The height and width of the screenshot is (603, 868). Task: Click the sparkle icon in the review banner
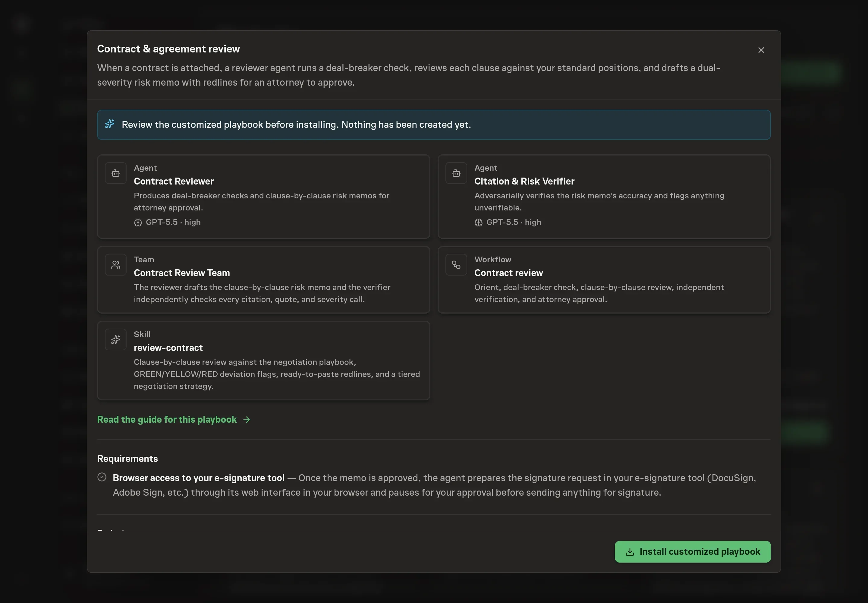coord(109,124)
